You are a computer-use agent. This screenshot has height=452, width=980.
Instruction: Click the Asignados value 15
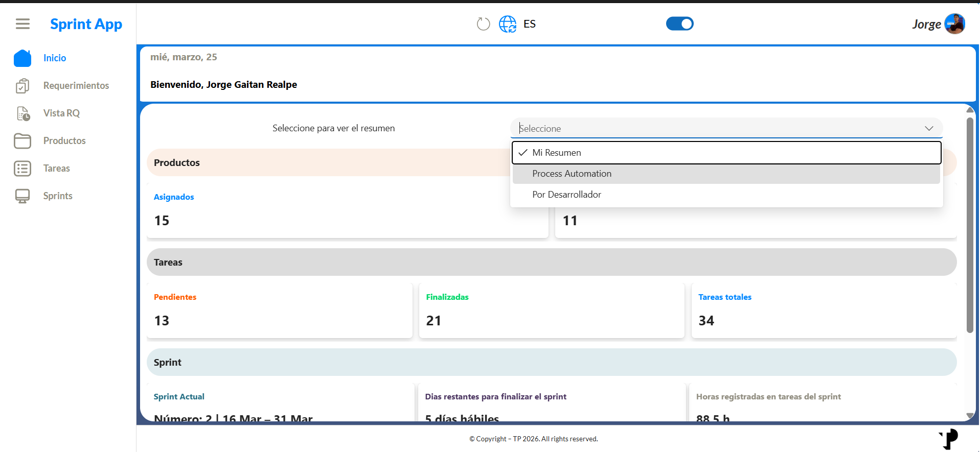point(162,221)
